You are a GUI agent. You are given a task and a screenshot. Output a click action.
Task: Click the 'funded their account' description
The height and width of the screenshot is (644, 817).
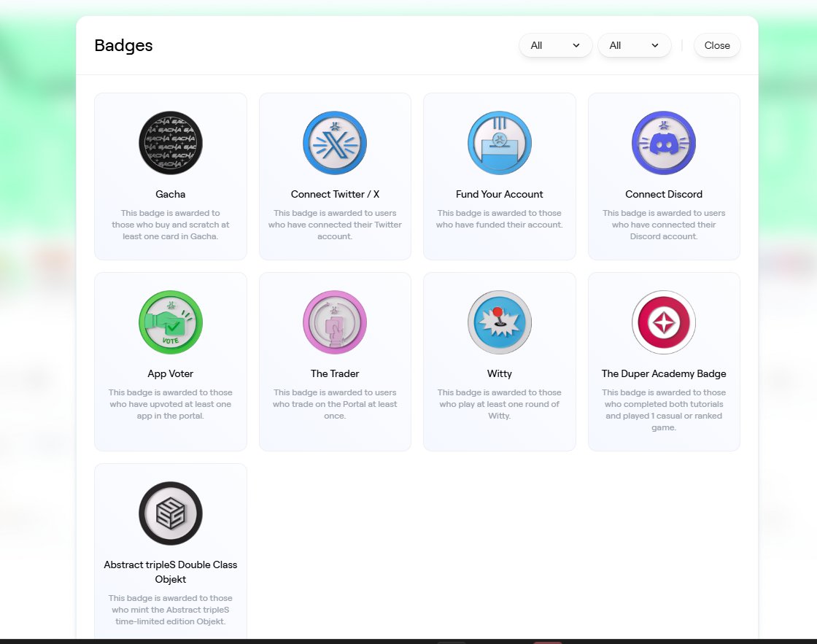click(x=500, y=219)
